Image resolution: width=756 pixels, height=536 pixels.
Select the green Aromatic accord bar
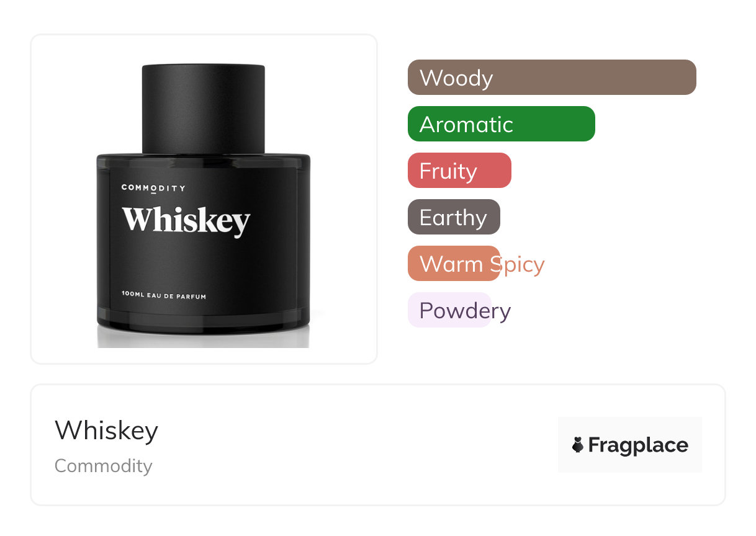(502, 124)
